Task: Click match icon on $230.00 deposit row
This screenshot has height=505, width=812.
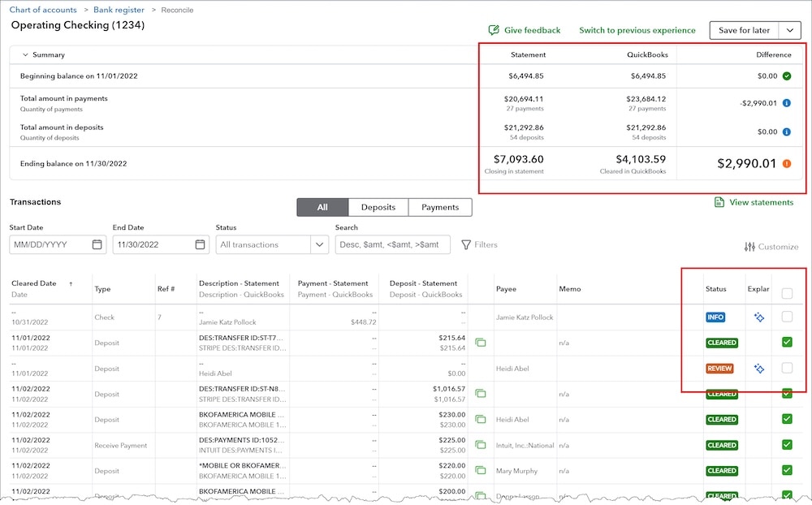Action: (481, 419)
